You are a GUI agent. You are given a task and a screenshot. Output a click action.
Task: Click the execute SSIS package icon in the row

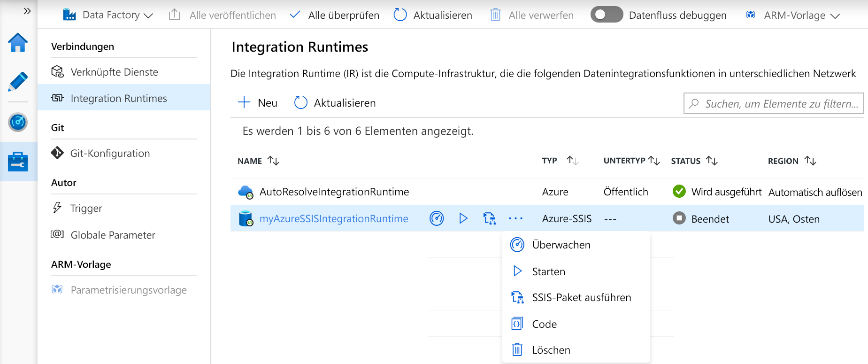(489, 218)
